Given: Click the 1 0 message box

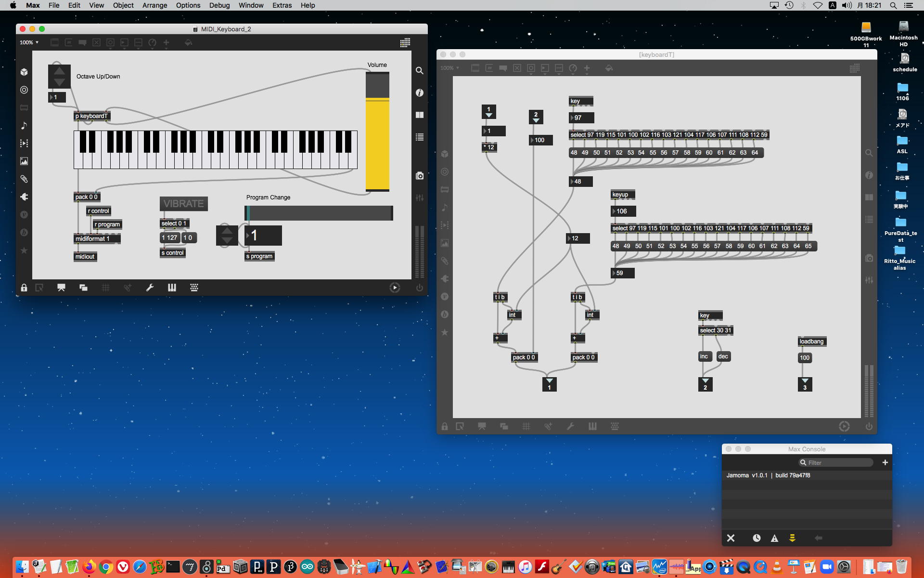Looking at the screenshot, I should pyautogui.click(x=188, y=237).
